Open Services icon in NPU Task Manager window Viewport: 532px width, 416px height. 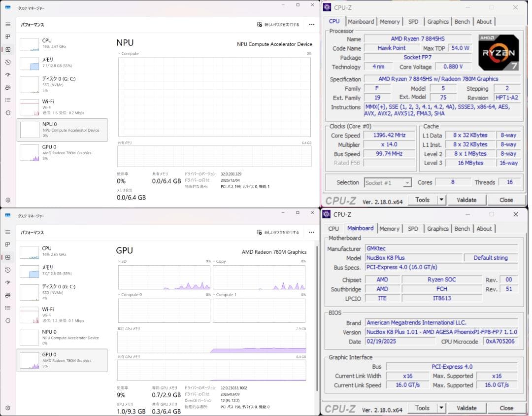[8, 113]
